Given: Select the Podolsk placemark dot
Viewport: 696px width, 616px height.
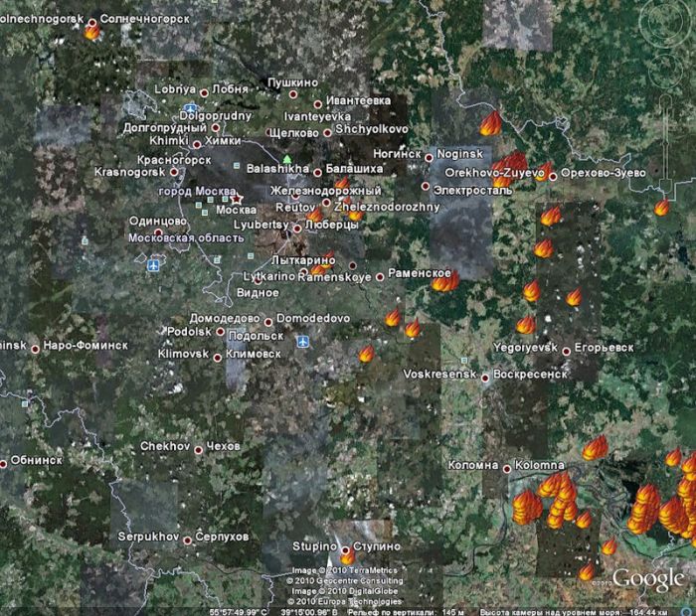Looking at the screenshot, I should coord(221,332).
